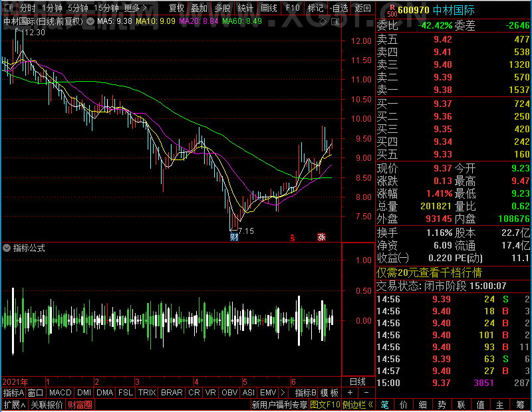This screenshot has height=412, width=532.
Task: Select the 值 value tab
Action: pyautogui.click(x=480, y=405)
